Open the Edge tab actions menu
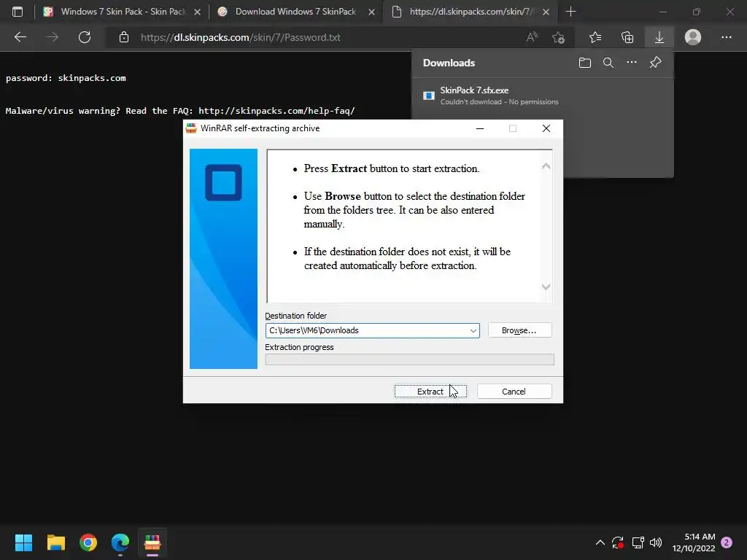 pos(18,12)
